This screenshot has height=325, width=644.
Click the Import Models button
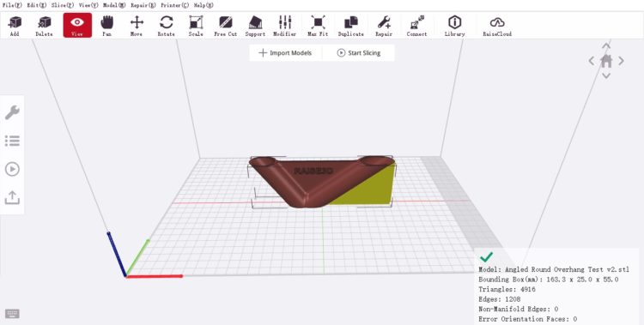[x=285, y=53]
